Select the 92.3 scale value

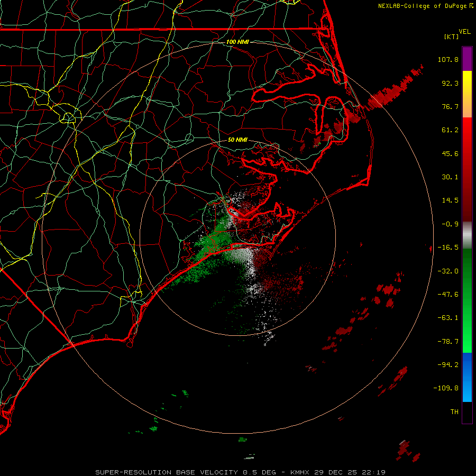tap(450, 83)
